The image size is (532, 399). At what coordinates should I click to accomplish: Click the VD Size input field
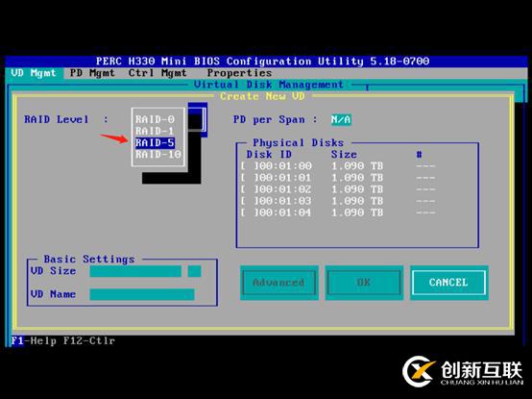135,271
